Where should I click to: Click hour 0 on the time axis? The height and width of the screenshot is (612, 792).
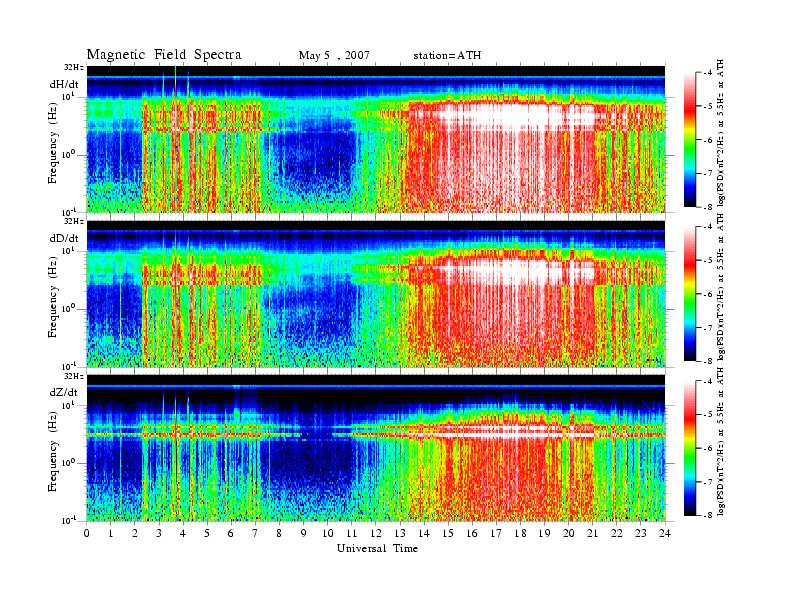(87, 533)
